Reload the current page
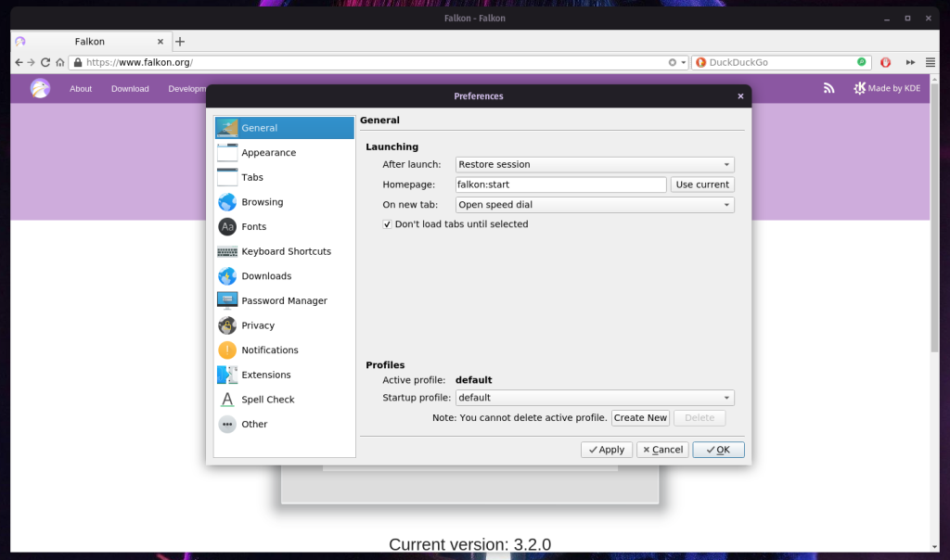Viewport: 950px width, 560px height. pos(45,62)
